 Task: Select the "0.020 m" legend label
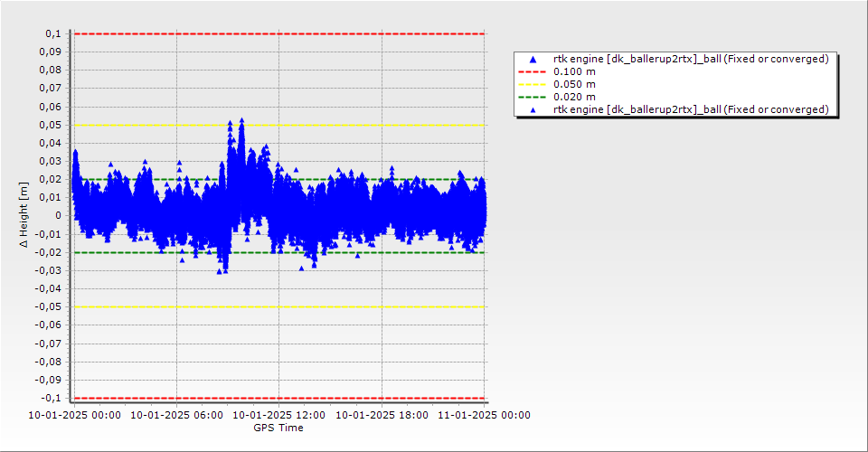(574, 97)
